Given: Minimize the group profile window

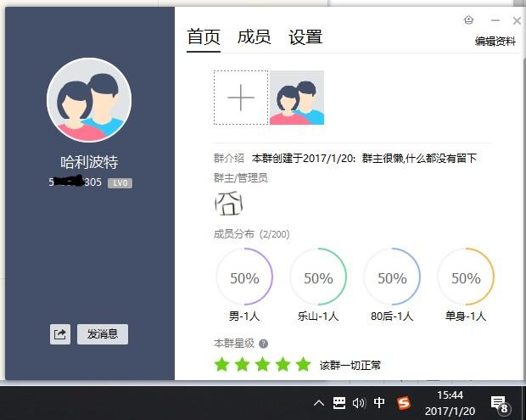Looking at the screenshot, I should 495,20.
